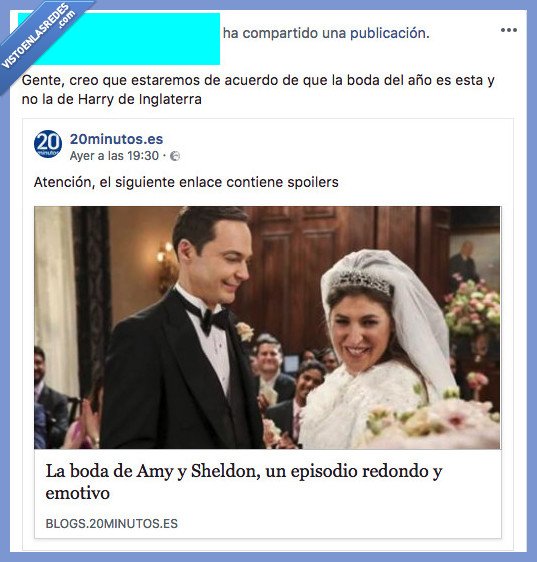The height and width of the screenshot is (562, 537).
Task: Click the globe public-visibility icon
Action: click(175, 156)
